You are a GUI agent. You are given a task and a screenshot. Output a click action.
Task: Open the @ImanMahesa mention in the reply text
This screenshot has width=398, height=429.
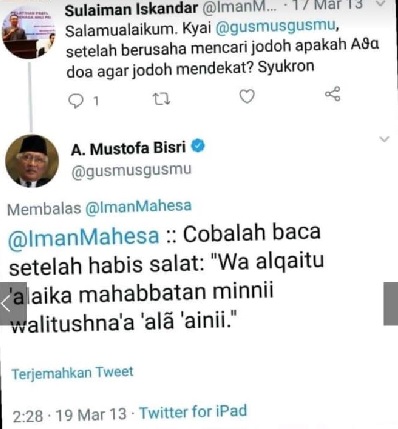[x=83, y=236]
